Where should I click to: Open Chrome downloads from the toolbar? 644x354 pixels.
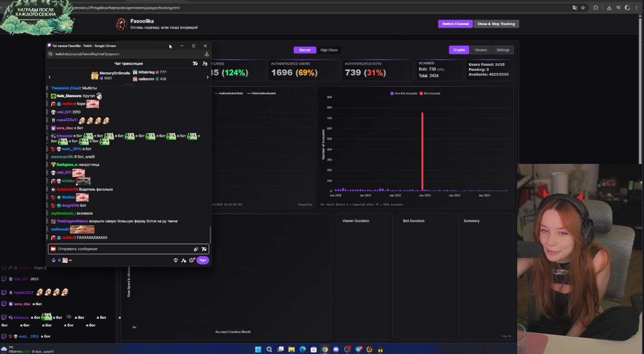pyautogui.click(x=609, y=8)
